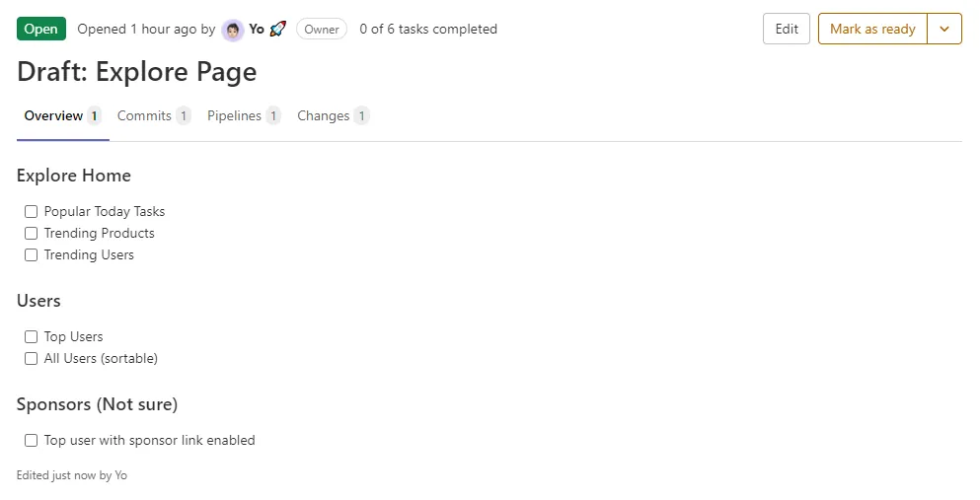This screenshot has width=980, height=500.
Task: Enable the Trending Users checkbox
Action: tap(32, 255)
